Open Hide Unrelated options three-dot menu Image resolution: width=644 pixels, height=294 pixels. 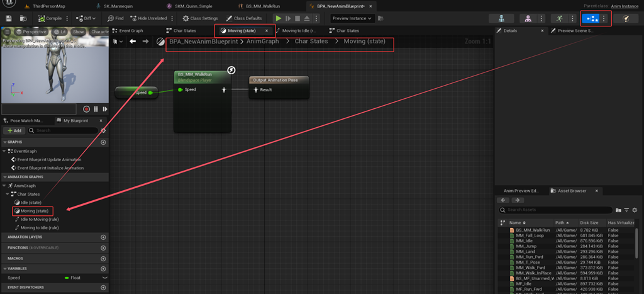(172, 18)
